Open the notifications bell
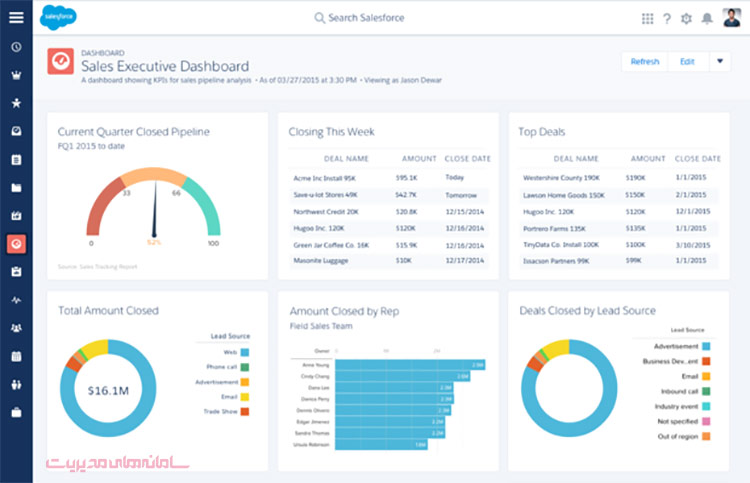Screen dimensions: 750x483 pos(707,19)
